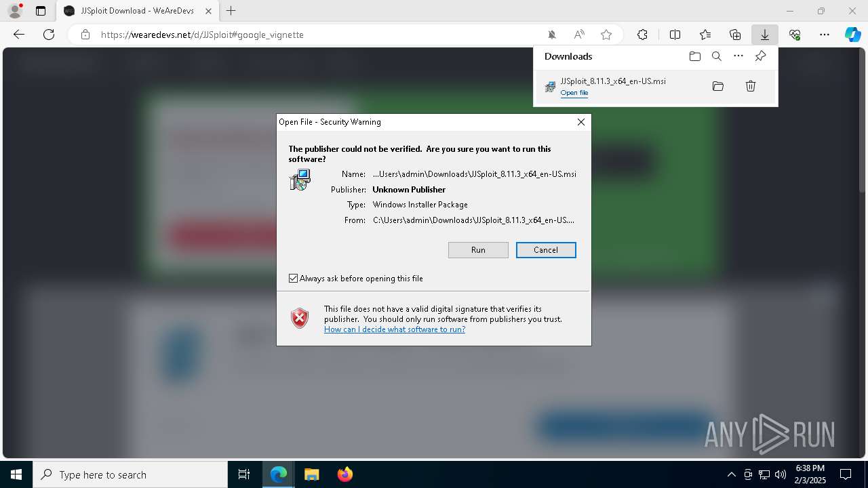Show JJSploit download in folder

[718, 86]
